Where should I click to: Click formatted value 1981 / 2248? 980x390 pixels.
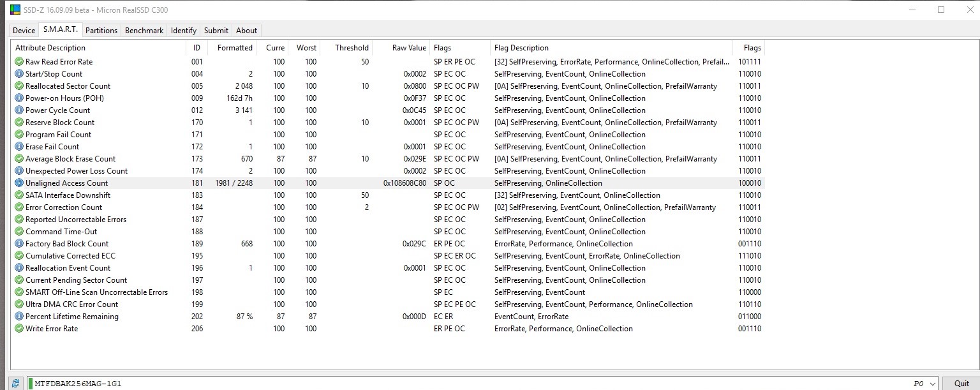pyautogui.click(x=234, y=183)
